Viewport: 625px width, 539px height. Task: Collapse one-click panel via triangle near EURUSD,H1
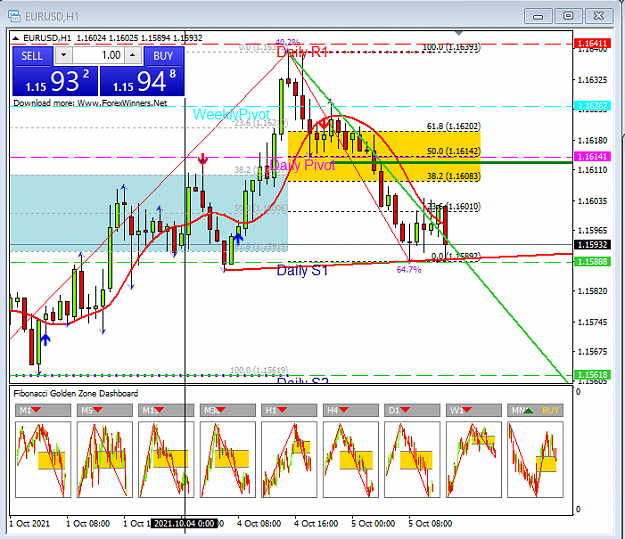(16, 38)
